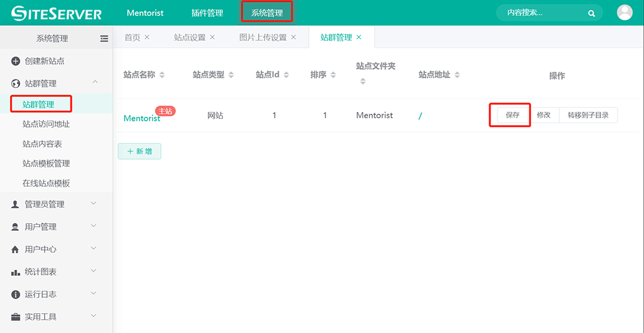This screenshot has width=644, height=333.
Task: Collapse sidebar using the menu fold icon
Action: [104, 38]
